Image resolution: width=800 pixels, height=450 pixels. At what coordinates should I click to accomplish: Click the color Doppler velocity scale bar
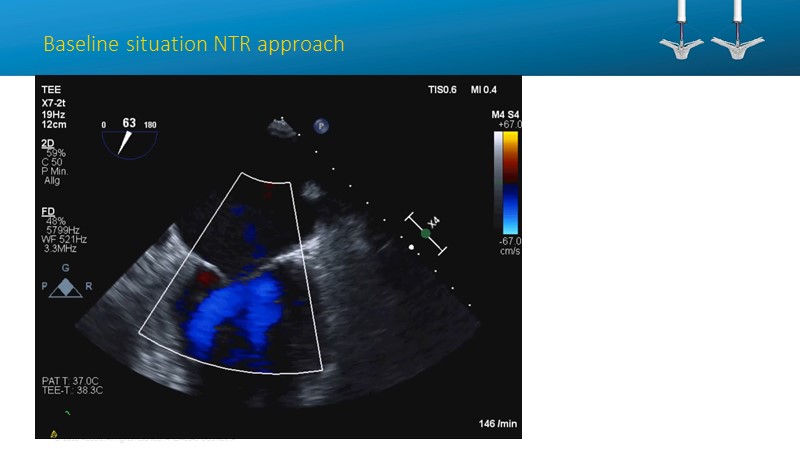[x=510, y=181]
